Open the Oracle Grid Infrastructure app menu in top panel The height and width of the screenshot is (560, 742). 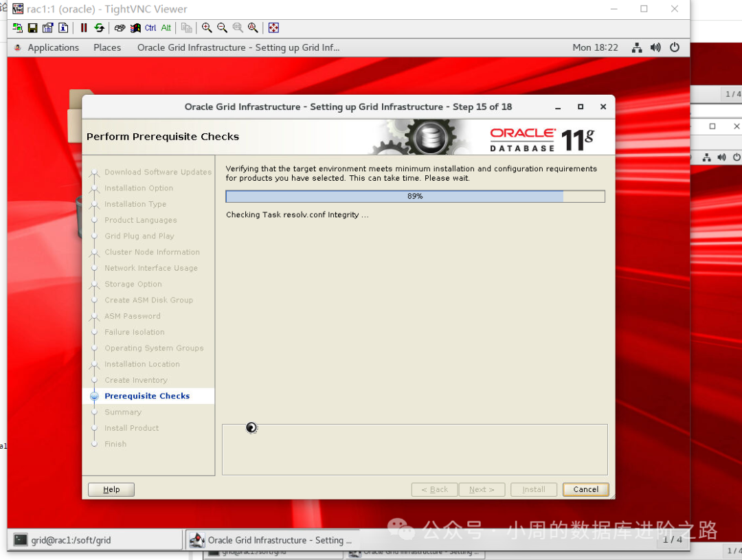(238, 47)
